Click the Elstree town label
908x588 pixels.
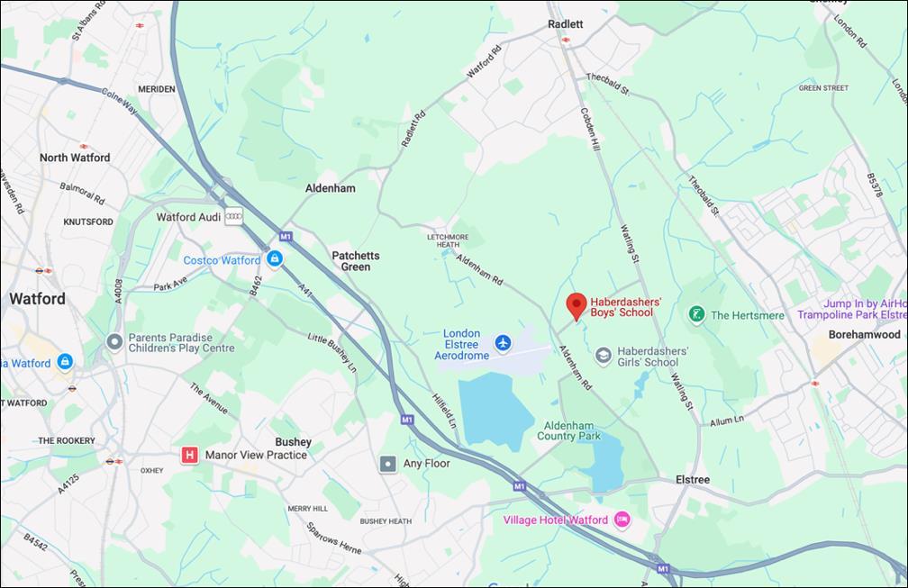[693, 480]
